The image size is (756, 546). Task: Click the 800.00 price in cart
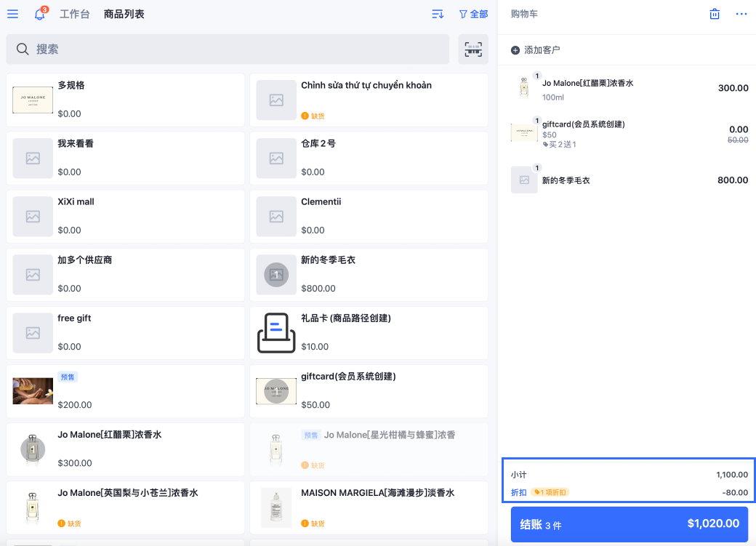coord(733,180)
